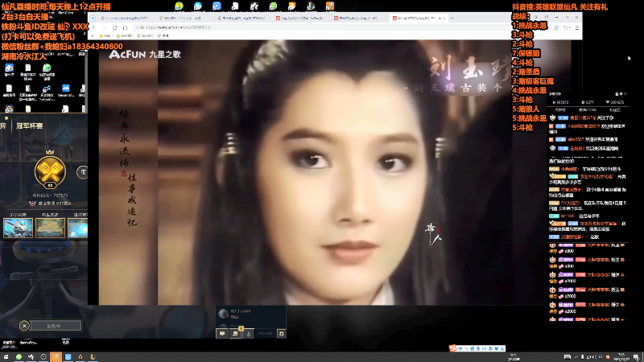Viewport: 644px width, 362px height.
Task: Switch to the first browser tab
Action: (126, 18)
